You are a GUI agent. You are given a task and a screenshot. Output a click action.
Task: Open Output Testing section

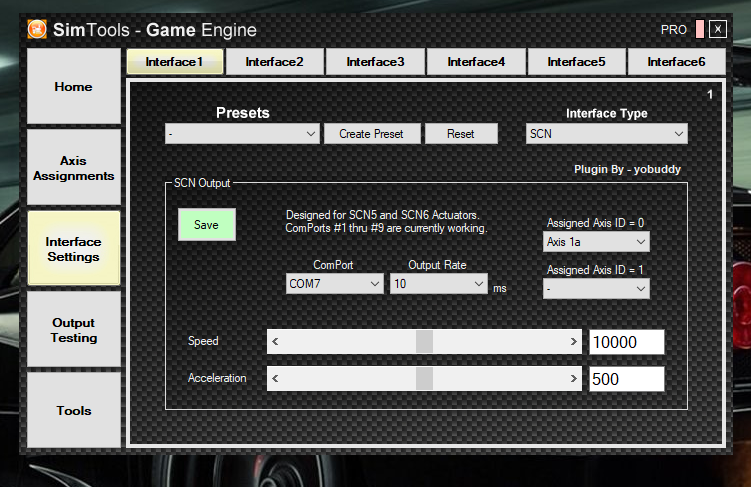[x=74, y=329]
